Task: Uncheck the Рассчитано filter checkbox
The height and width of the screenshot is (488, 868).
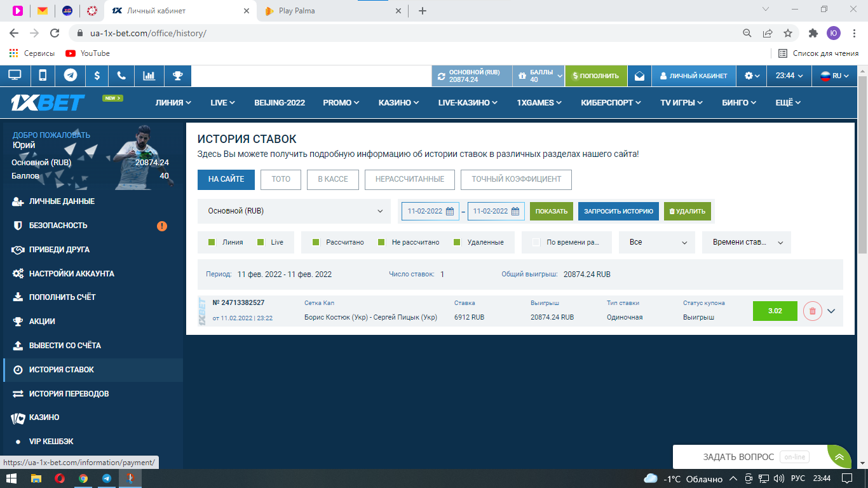Action: 316,242
